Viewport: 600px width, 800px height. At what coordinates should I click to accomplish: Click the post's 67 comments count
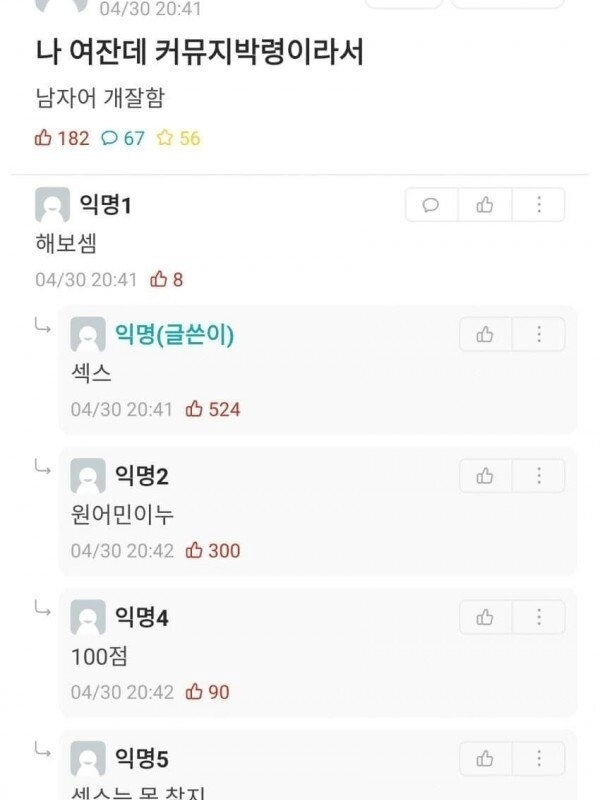123,138
